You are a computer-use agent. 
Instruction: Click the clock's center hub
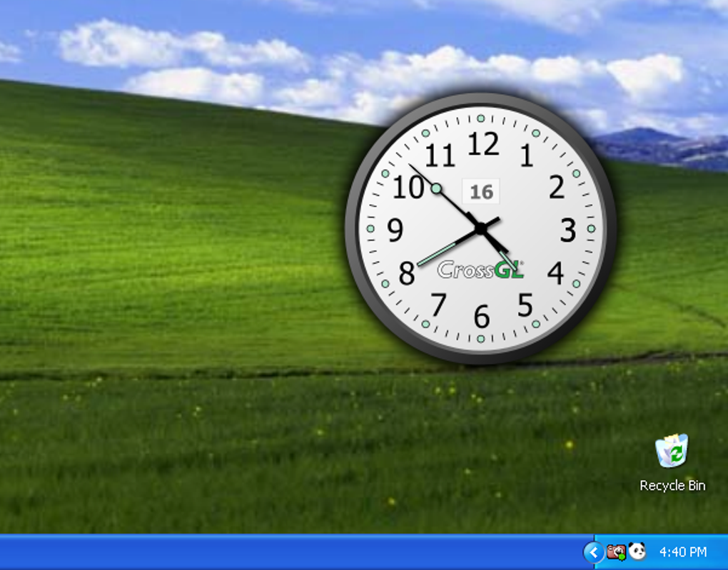coord(481,228)
